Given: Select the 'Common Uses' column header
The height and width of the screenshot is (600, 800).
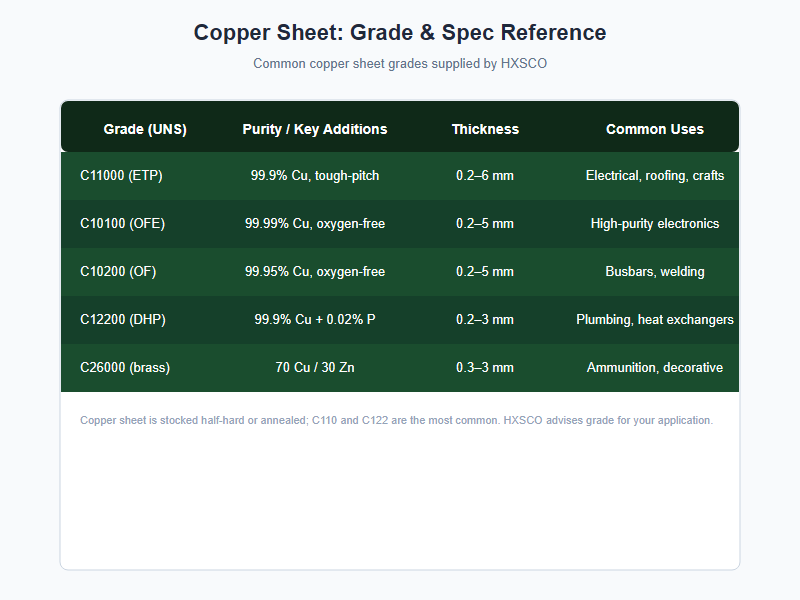Looking at the screenshot, I should [655, 129].
